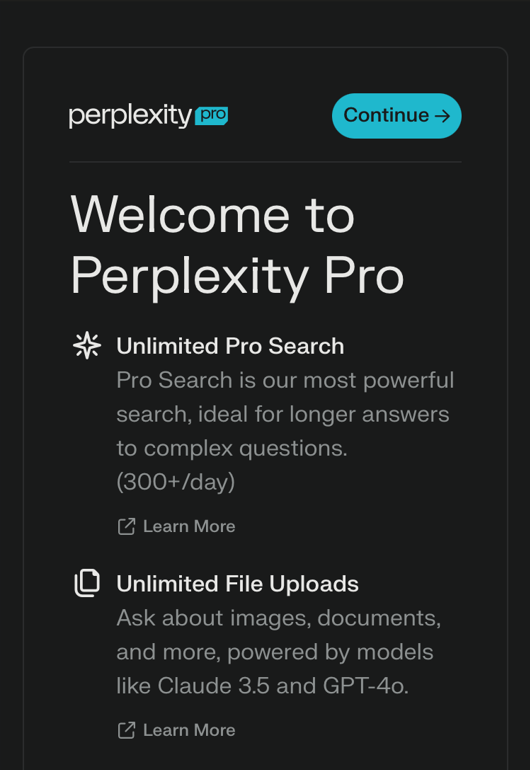Click the Welcome to heading line

pyautogui.click(x=212, y=215)
